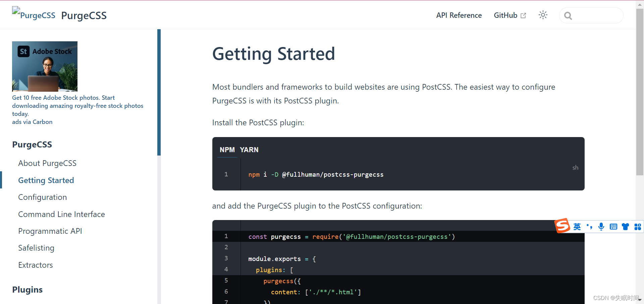The height and width of the screenshot is (304, 644).
Task: Click the purgecss({ code line
Action: pyautogui.click(x=282, y=281)
